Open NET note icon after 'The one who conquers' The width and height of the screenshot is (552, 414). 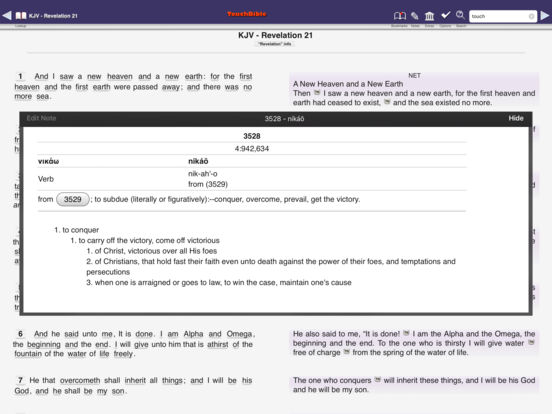pyautogui.click(x=377, y=380)
